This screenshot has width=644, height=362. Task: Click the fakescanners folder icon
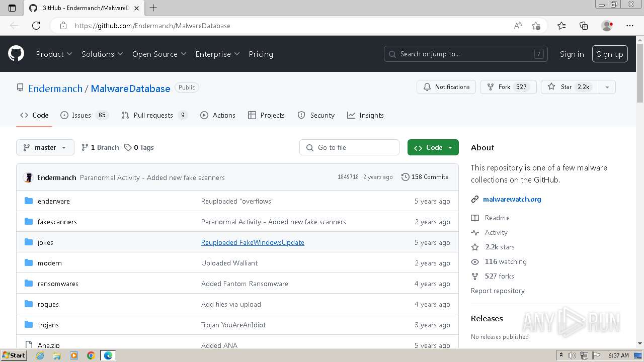[x=29, y=222]
